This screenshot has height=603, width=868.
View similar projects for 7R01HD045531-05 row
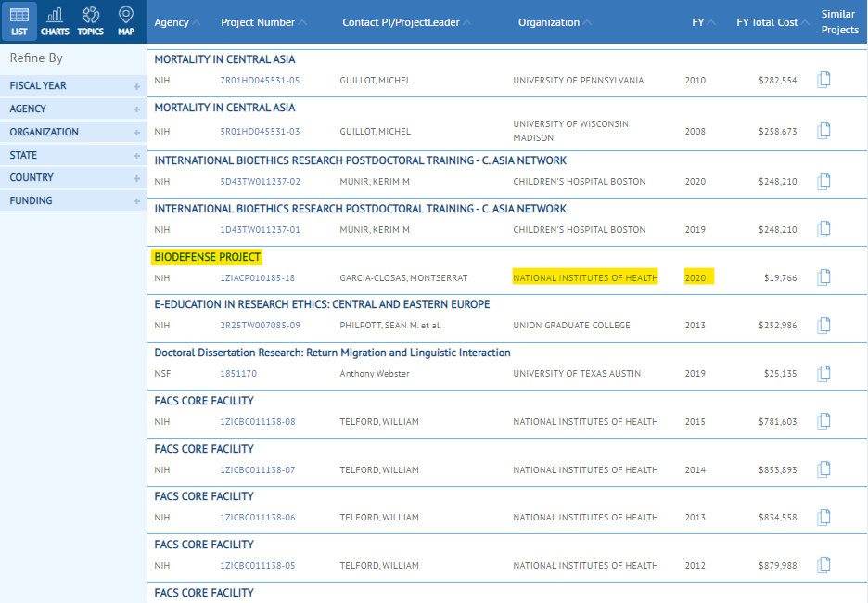point(823,80)
